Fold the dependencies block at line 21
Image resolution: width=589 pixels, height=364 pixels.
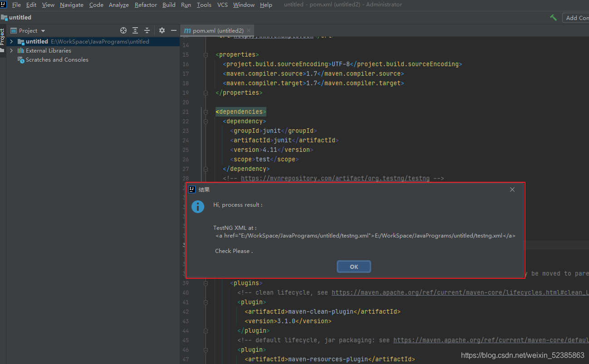206,112
